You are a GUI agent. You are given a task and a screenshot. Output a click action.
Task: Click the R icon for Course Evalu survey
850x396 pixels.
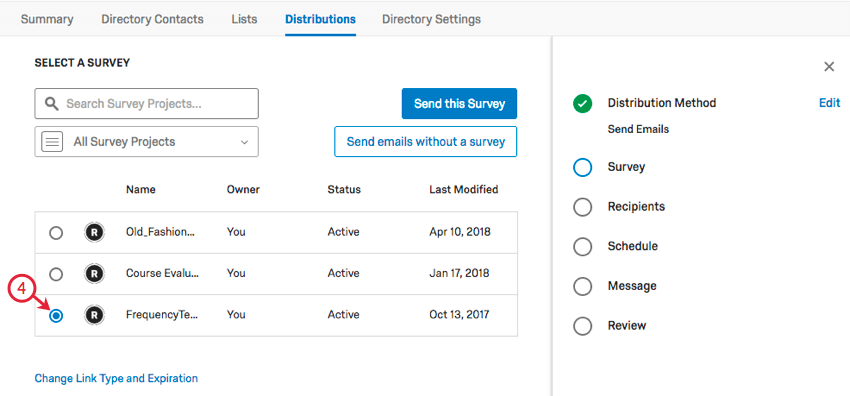pyautogui.click(x=94, y=274)
